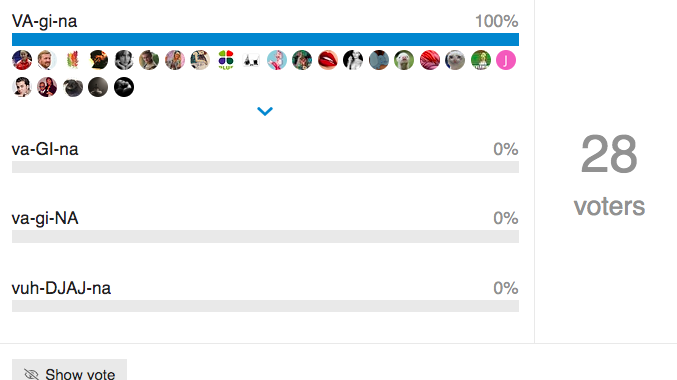Click the white cat voter avatar
Image resolution: width=677 pixels, height=380 pixels.
click(x=455, y=60)
